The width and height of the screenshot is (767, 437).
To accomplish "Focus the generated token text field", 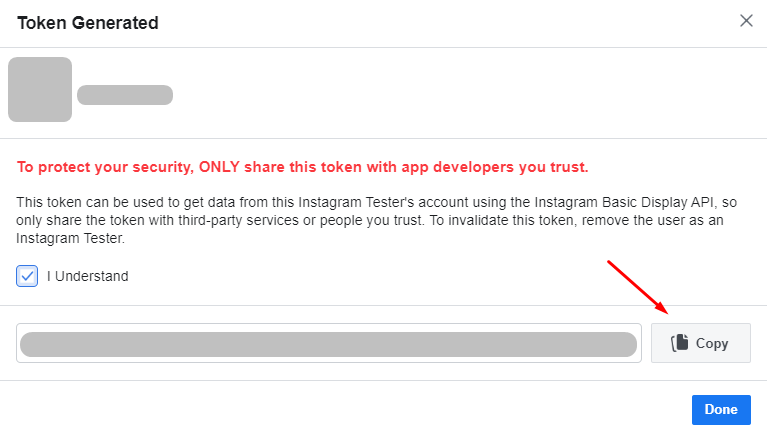I will click(329, 343).
